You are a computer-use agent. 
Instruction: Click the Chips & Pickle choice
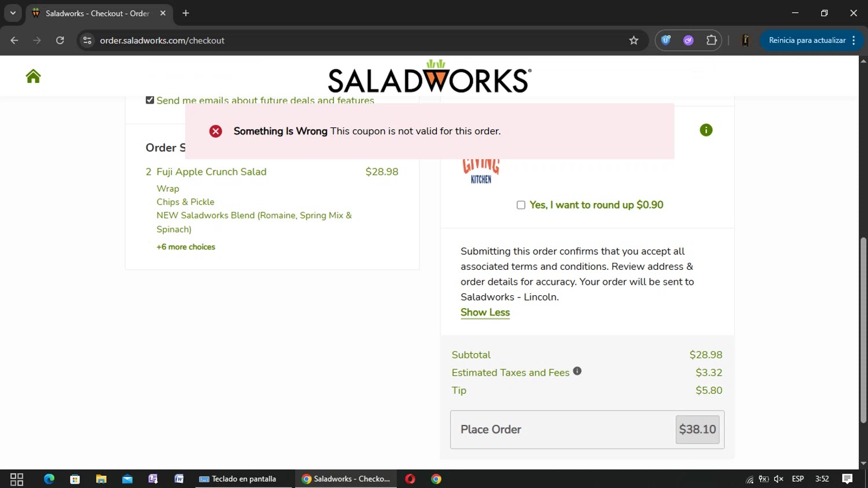pos(185,202)
